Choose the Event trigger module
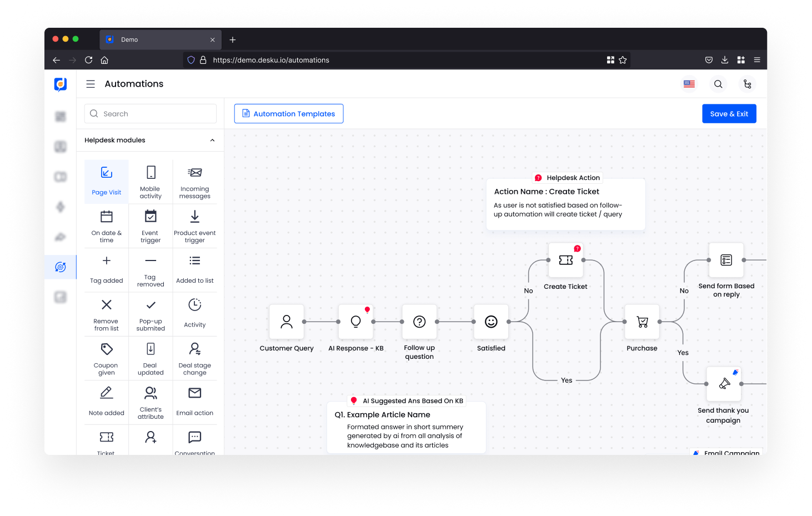The image size is (812, 516). 150,226
